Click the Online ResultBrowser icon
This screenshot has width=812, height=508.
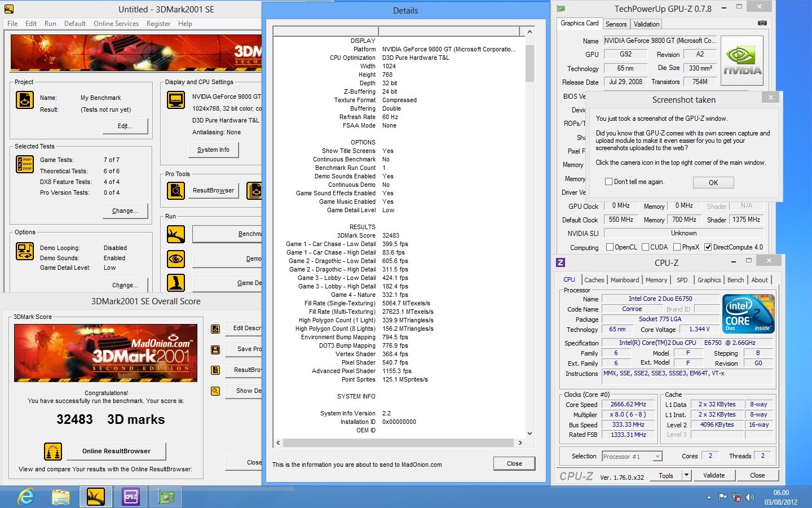pyautogui.click(x=53, y=452)
